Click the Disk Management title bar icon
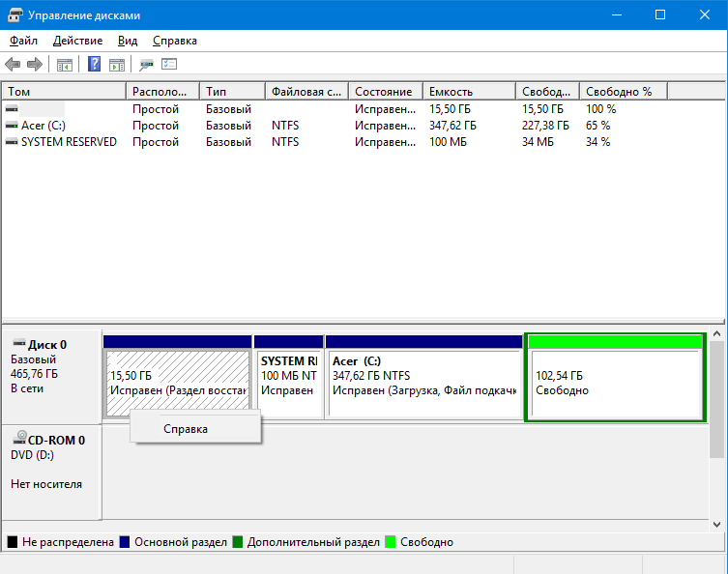This screenshot has width=728, height=574. click(x=15, y=15)
